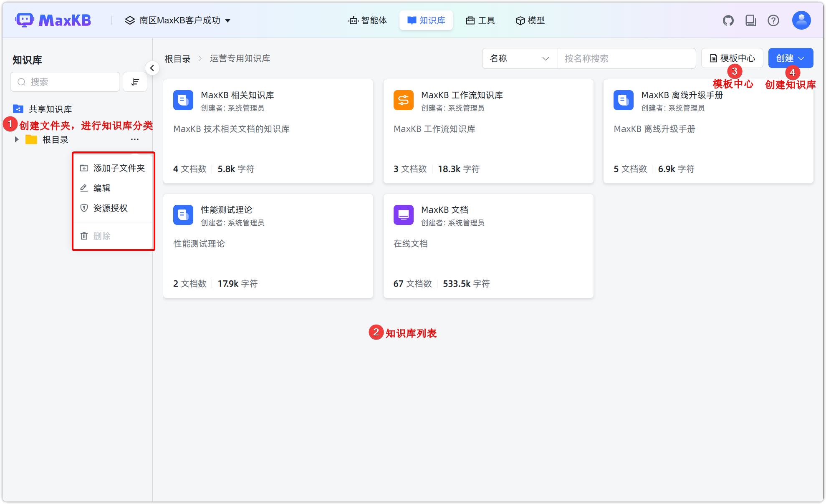Click the help question mark icon
Image resolution: width=826 pixels, height=504 pixels.
(x=773, y=20)
